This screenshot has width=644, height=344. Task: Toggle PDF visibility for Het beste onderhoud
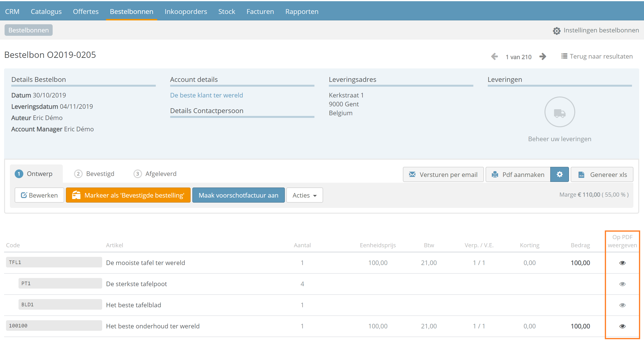pyautogui.click(x=622, y=326)
